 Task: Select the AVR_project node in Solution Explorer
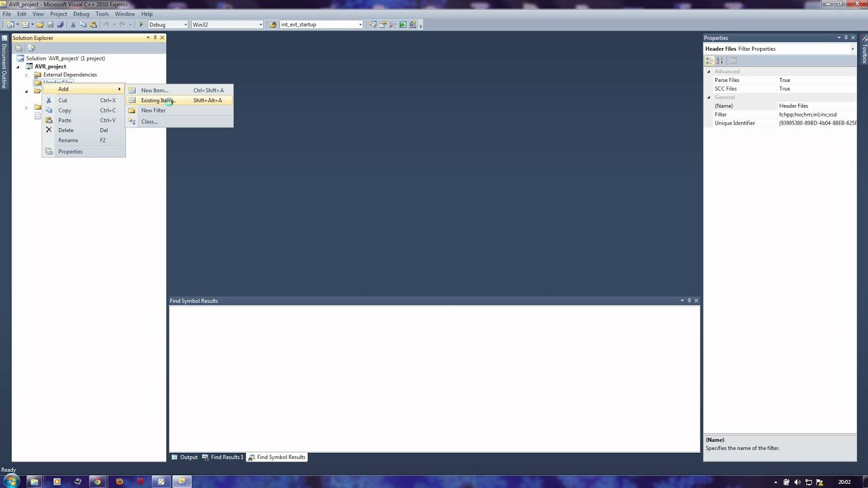pyautogui.click(x=50, y=66)
